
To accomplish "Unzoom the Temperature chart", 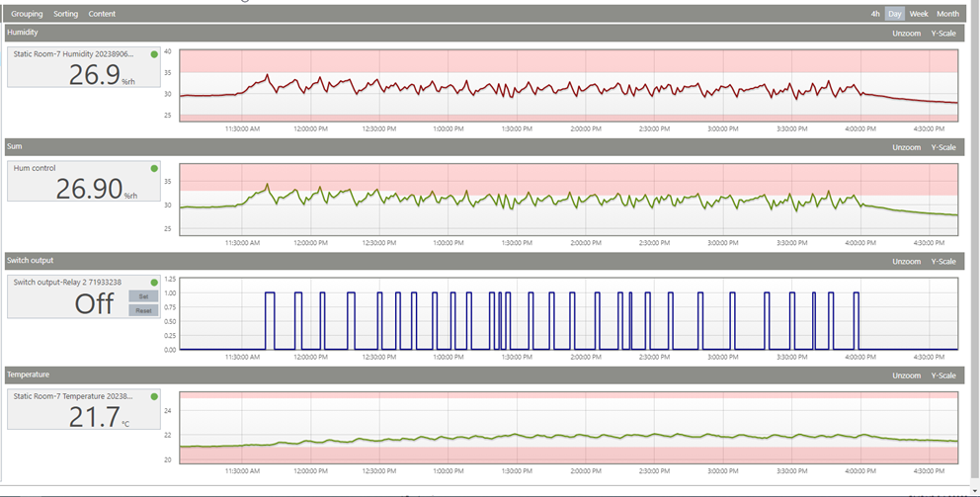I will coord(906,375).
